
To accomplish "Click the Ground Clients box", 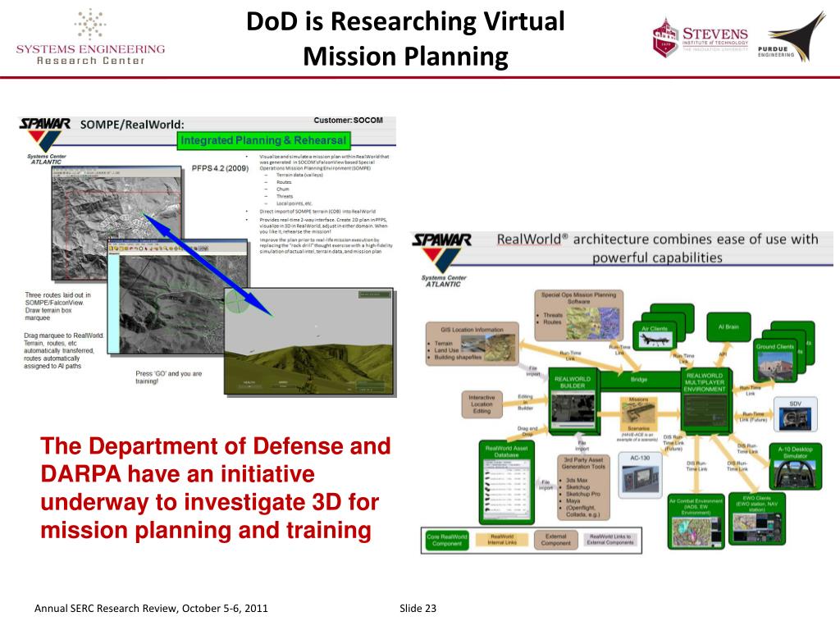I will (x=775, y=361).
